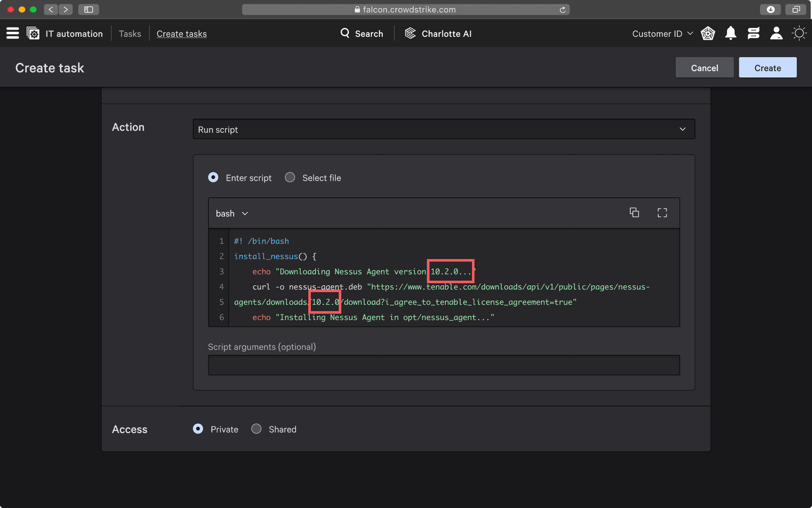812x508 pixels.
Task: Go to IT automation section
Action: pyautogui.click(x=74, y=34)
